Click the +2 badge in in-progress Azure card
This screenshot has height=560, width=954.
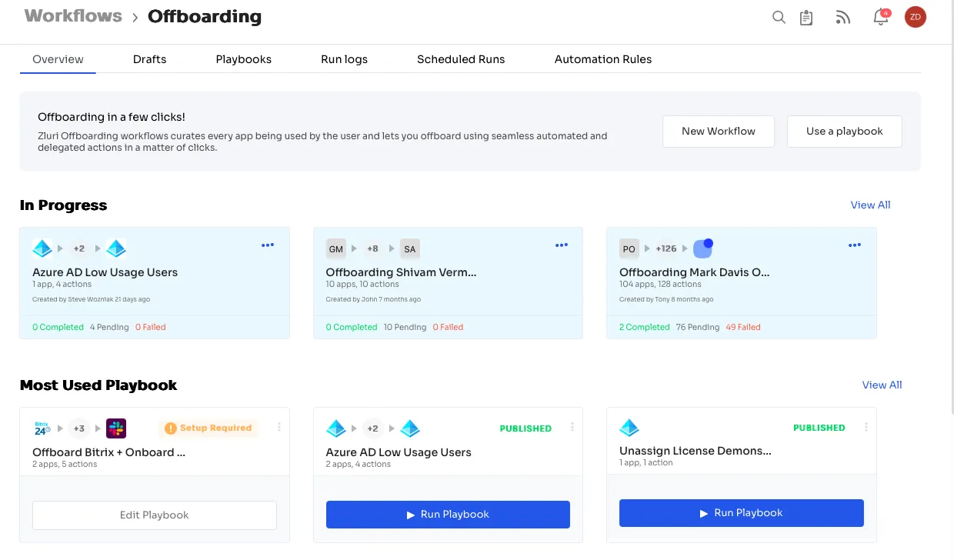pyautogui.click(x=79, y=248)
